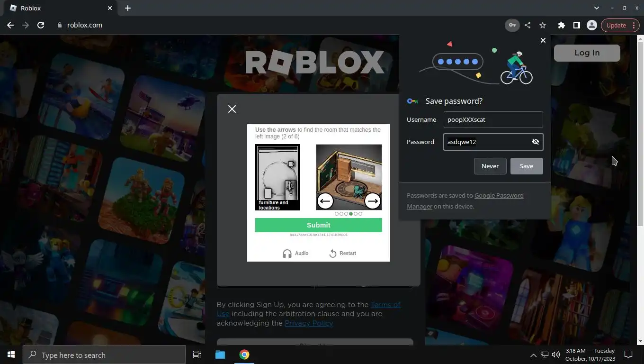Open Task View on the taskbar

tap(197, 355)
